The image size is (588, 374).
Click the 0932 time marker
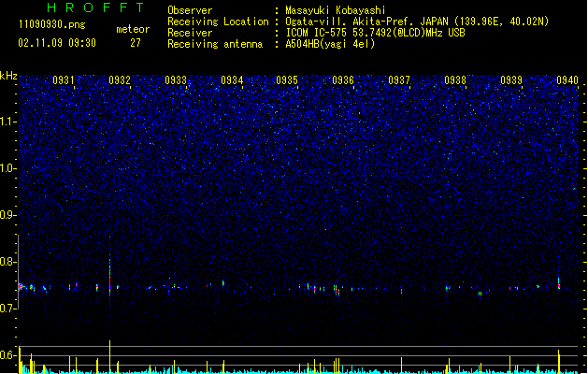tap(120, 80)
